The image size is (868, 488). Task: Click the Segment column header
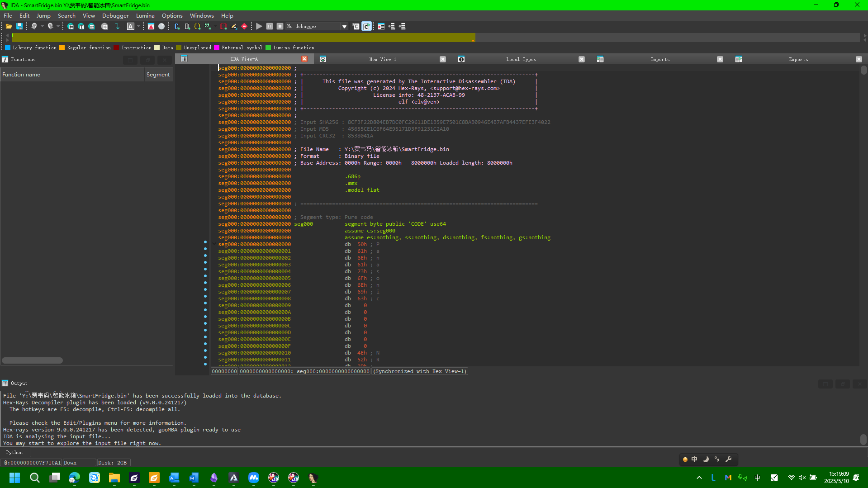pos(158,75)
